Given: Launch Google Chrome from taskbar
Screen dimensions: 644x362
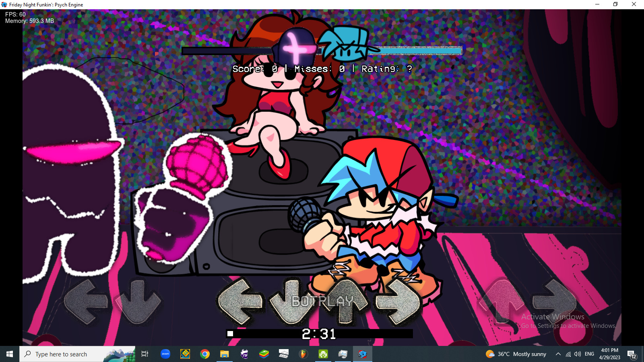Looking at the screenshot, I should point(205,354).
